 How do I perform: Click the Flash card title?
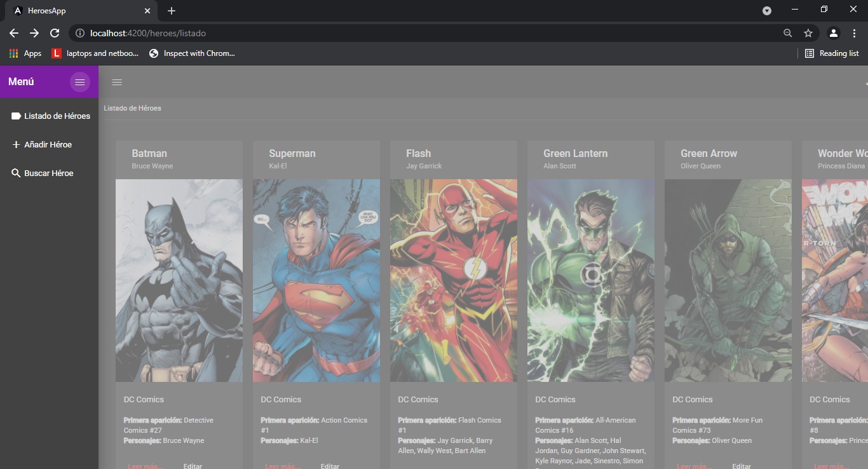[x=418, y=153]
